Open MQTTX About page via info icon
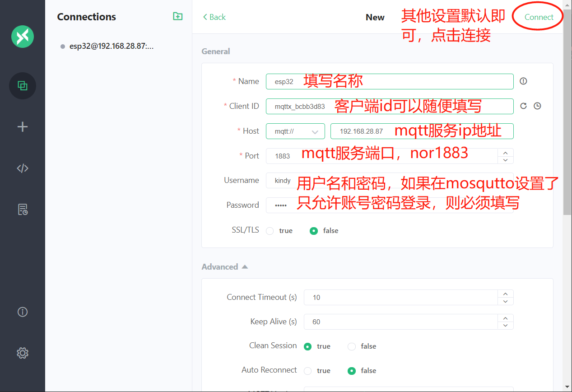 coord(22,312)
